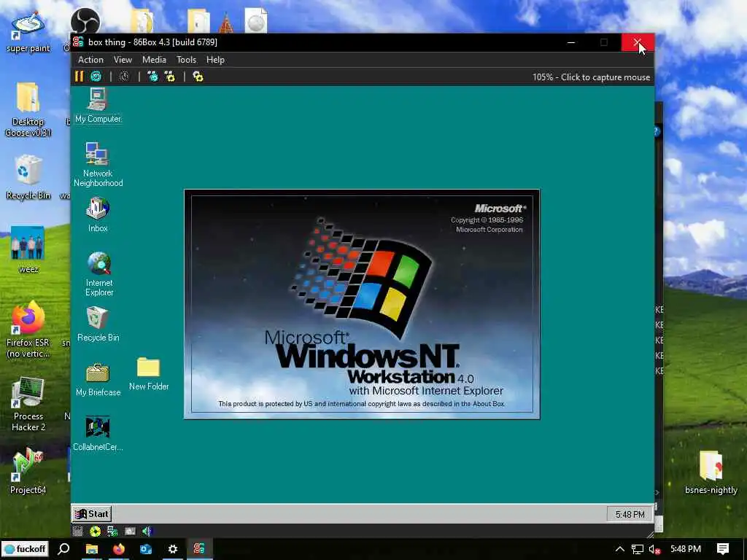The image size is (747, 560).
Task: Select the bsnes-nightly folder on host desktop
Action: pyautogui.click(x=711, y=472)
